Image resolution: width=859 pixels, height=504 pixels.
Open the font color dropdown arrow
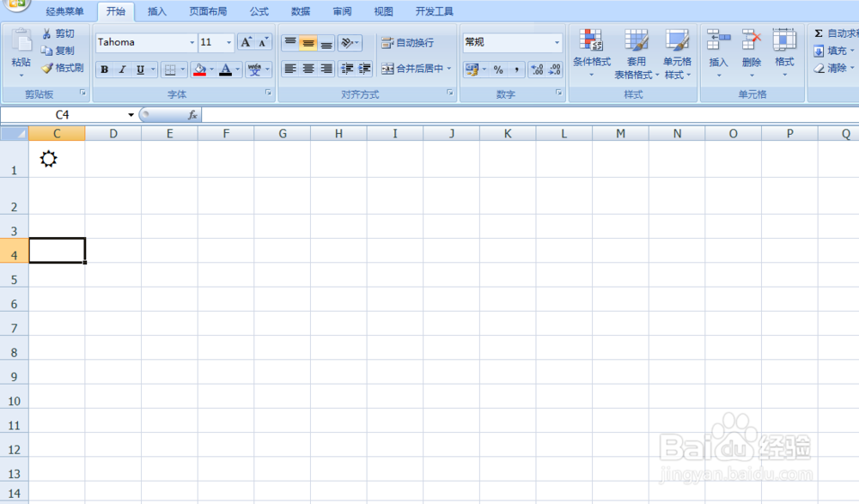click(x=238, y=70)
